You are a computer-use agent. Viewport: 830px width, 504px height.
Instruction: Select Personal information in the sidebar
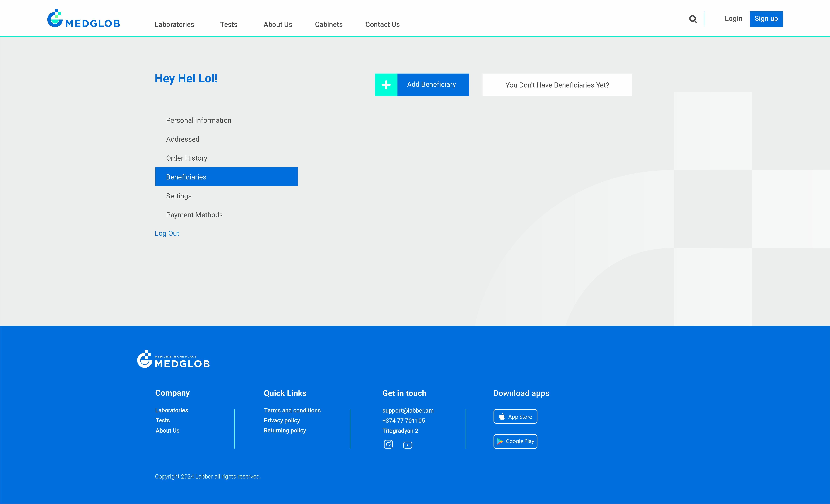[198, 120]
